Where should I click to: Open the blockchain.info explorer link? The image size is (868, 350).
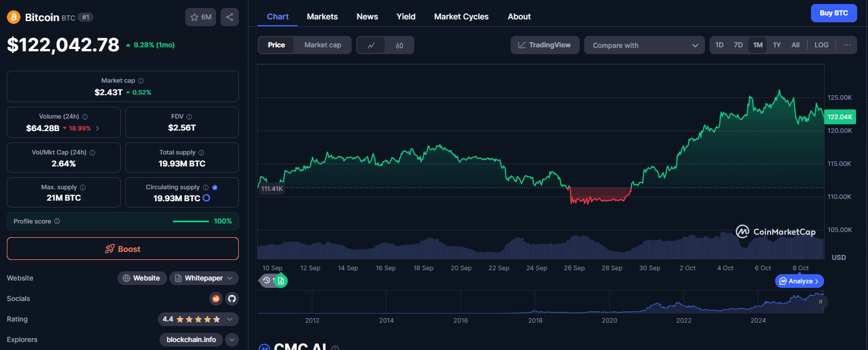tap(191, 340)
